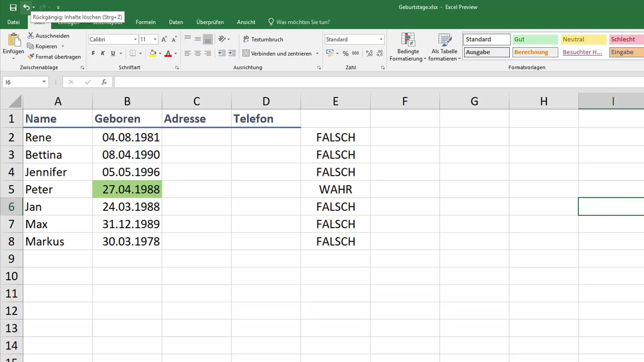Open the Datei tab
The width and height of the screenshot is (644, 362).
[x=13, y=22]
